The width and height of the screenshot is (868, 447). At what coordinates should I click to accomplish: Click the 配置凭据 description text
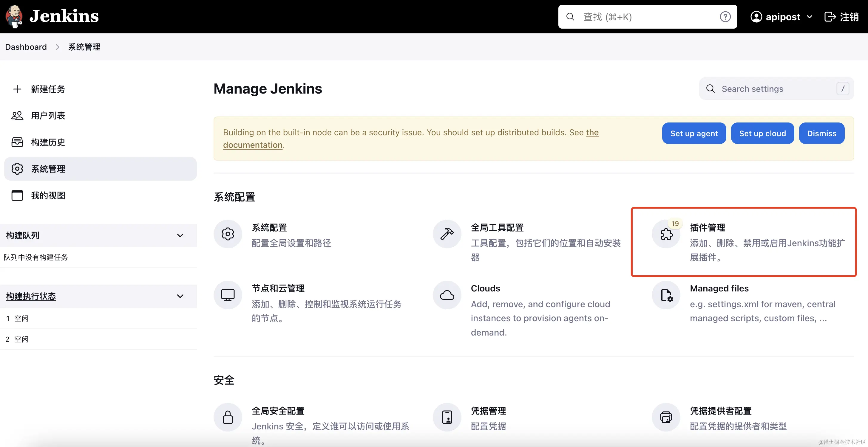tap(488, 426)
